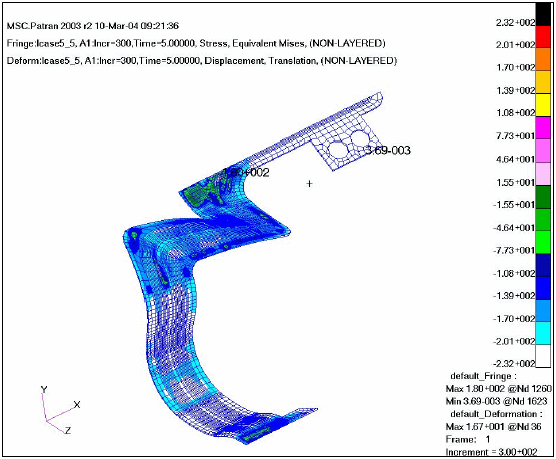Click the 3.69-003 minimum stress label
The height and width of the screenshot is (459, 556).
click(x=388, y=150)
